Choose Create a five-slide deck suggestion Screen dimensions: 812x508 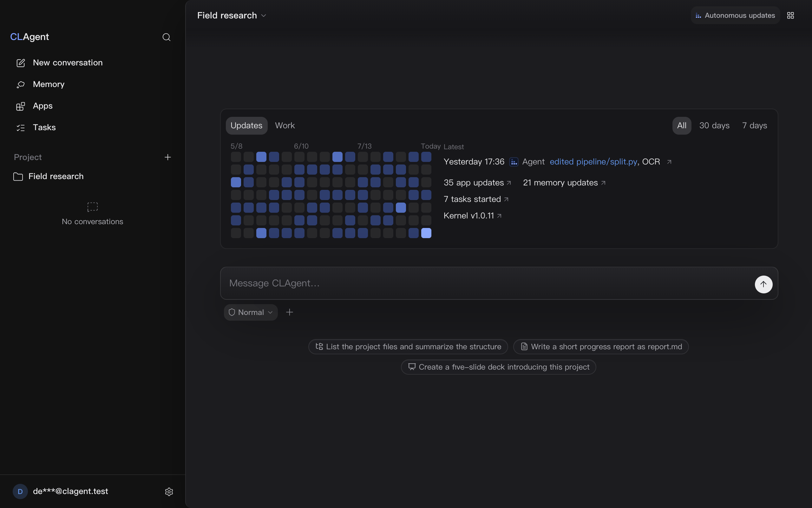(x=498, y=367)
